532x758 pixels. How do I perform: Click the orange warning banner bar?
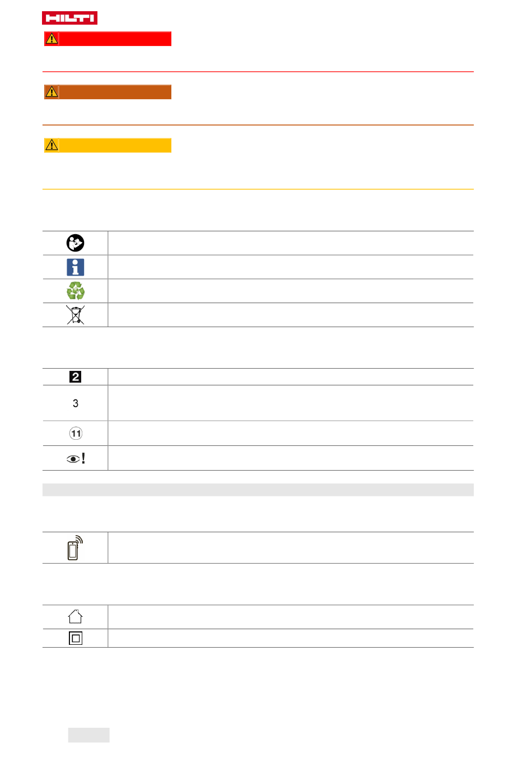coord(115,92)
